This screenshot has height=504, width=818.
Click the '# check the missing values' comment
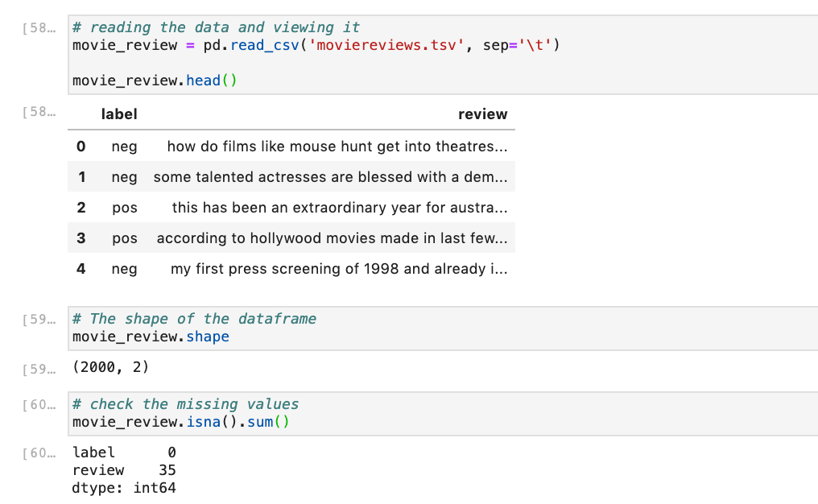(x=185, y=404)
